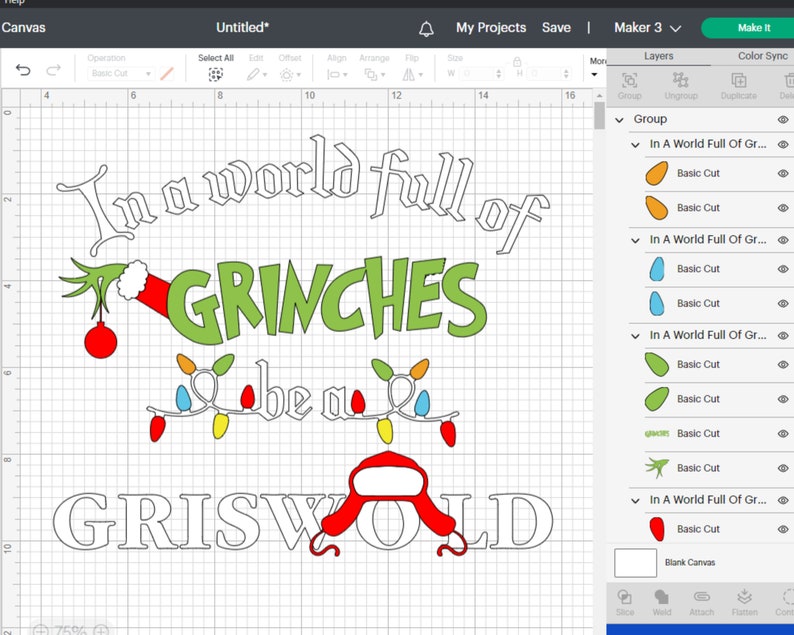
Task: Hide the first green bulb layer
Action: [x=783, y=365]
